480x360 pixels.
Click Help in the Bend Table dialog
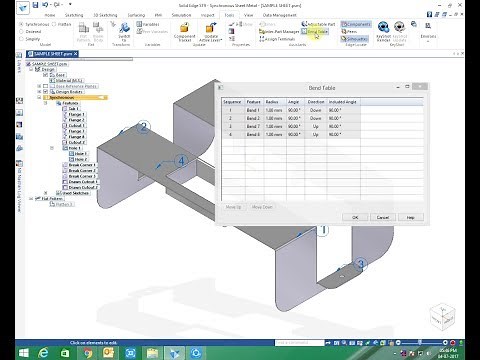[x=411, y=217]
